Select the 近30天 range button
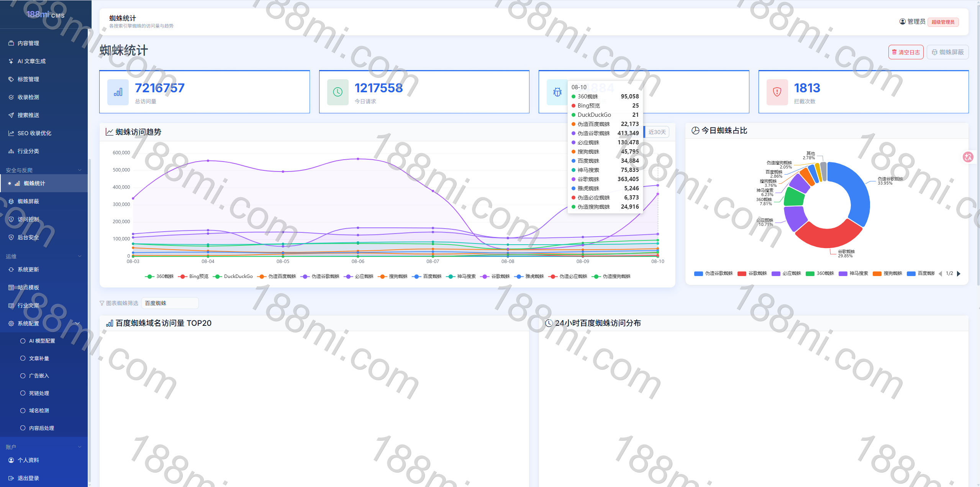The height and width of the screenshot is (487, 980). click(x=657, y=132)
